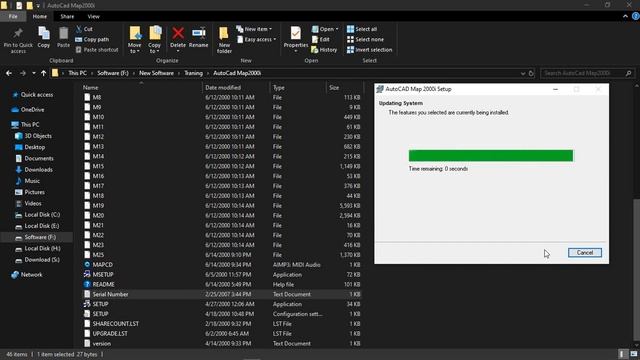Click the Cut scissors icon

[79, 29]
